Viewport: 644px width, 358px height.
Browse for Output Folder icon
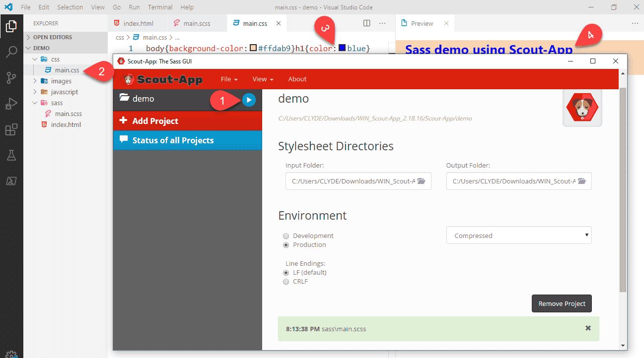coord(582,181)
